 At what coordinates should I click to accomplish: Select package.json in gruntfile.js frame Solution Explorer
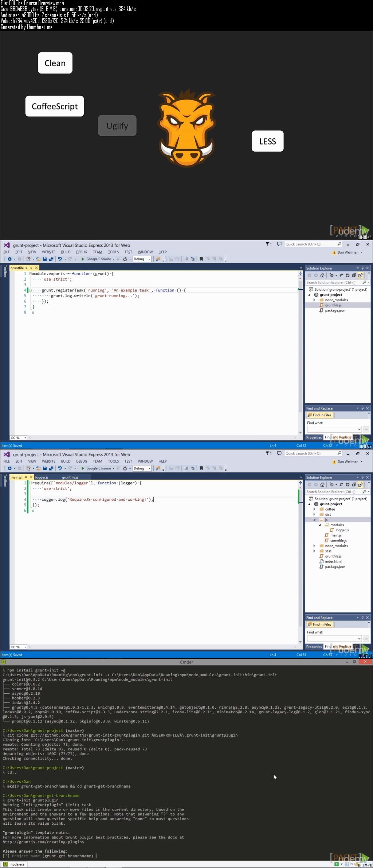(x=335, y=310)
